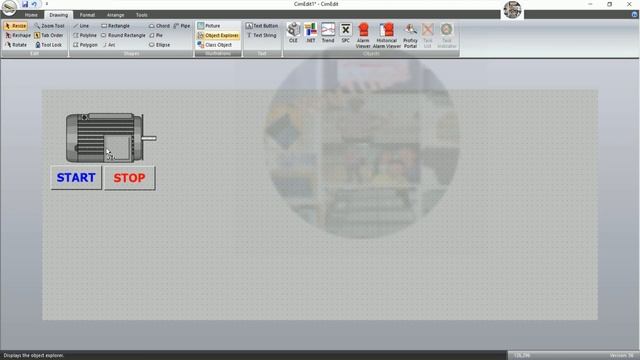Choose the Round Rectangle shape tool
The image size is (640, 360).
pos(123,36)
